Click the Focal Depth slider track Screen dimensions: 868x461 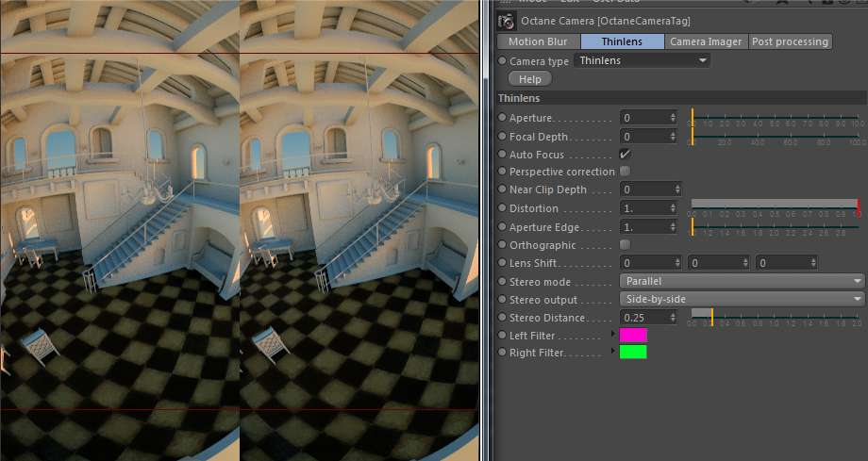[775, 136]
